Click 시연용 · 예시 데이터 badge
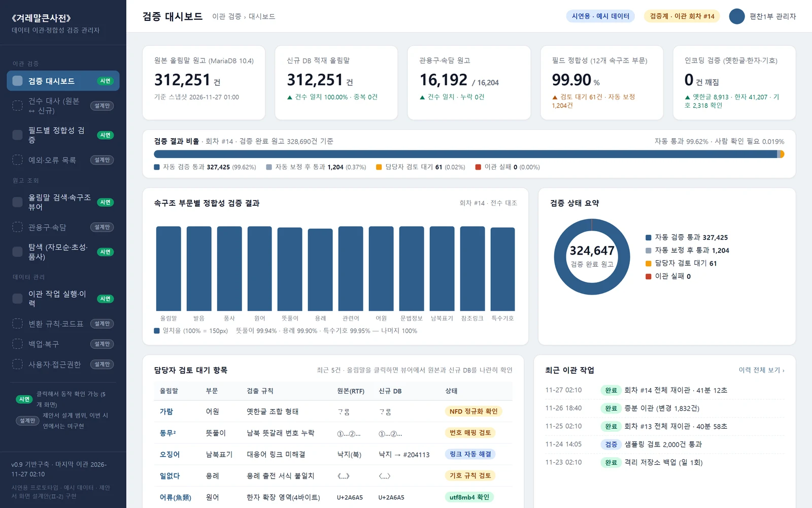Screen dimensions: 812x508 (x=600, y=16)
